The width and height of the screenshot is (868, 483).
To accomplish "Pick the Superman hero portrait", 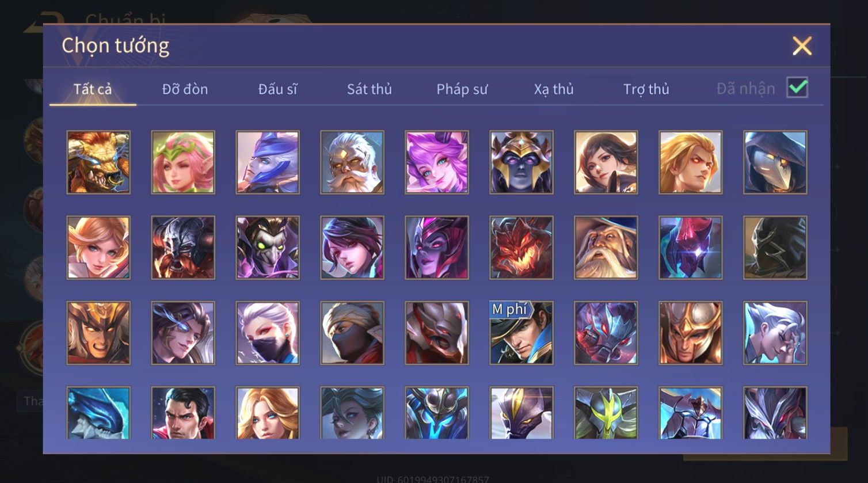I will pyautogui.click(x=183, y=413).
